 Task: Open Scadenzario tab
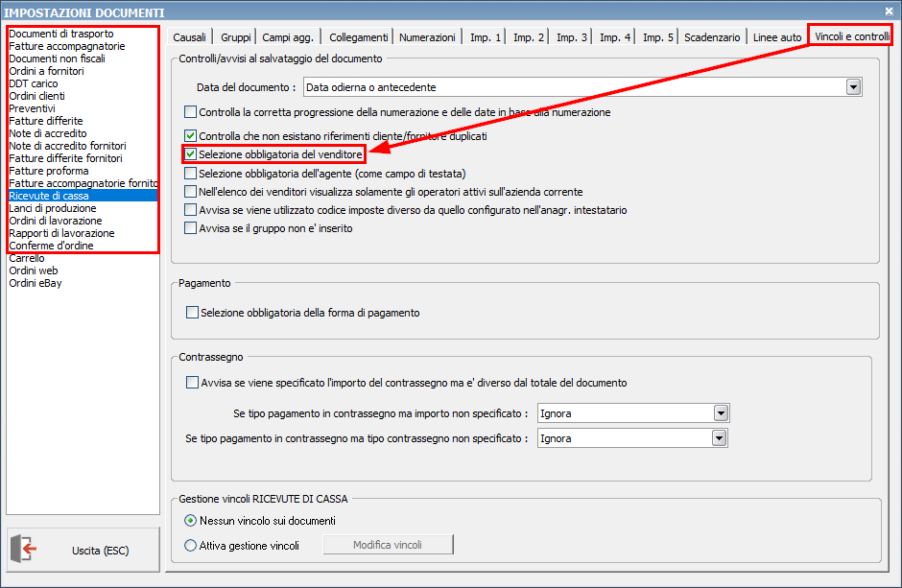(x=712, y=36)
